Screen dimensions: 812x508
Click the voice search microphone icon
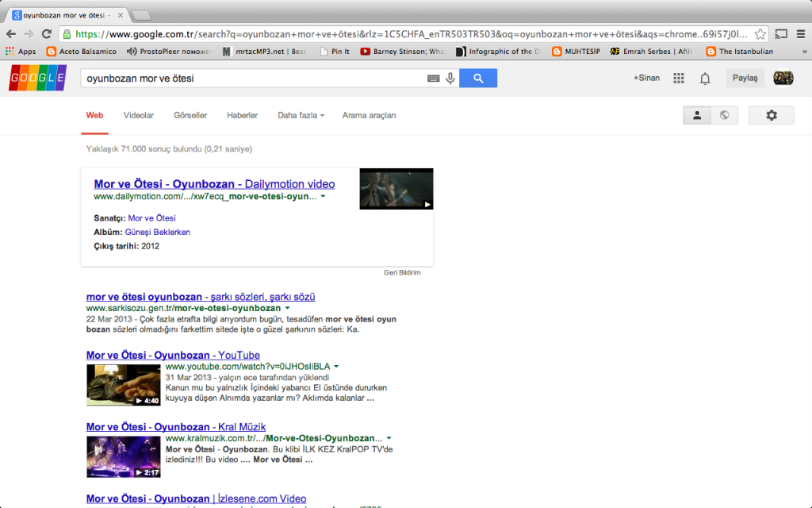click(450, 78)
